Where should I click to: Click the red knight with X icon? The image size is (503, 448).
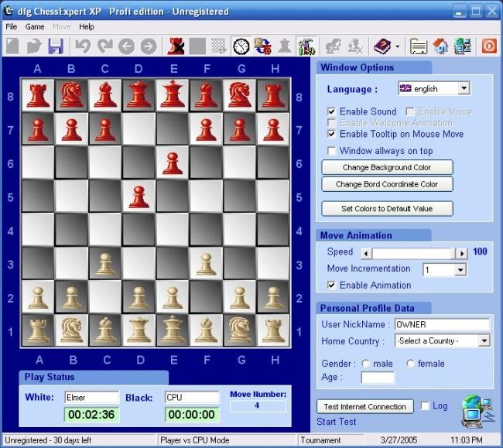point(176,46)
